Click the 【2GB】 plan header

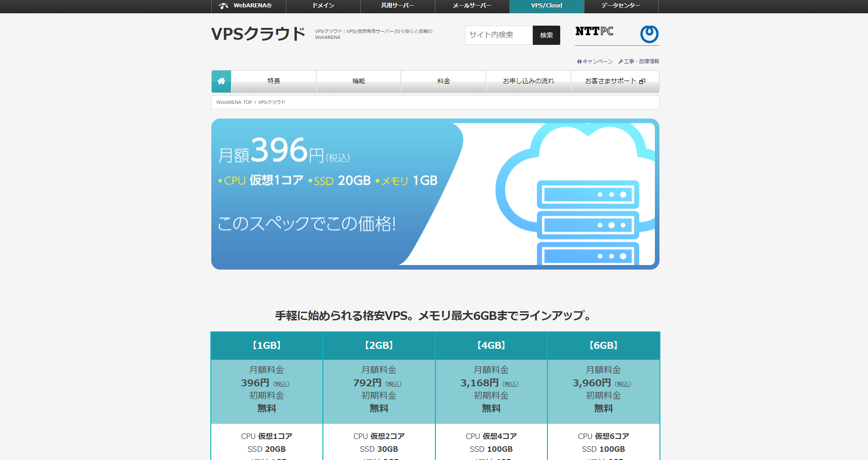[x=379, y=346]
